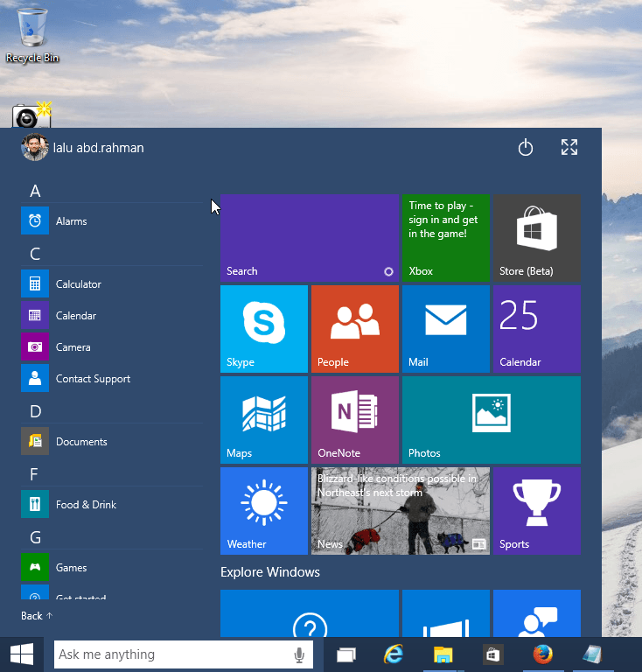Open the News tile about blizzard

coord(401,511)
